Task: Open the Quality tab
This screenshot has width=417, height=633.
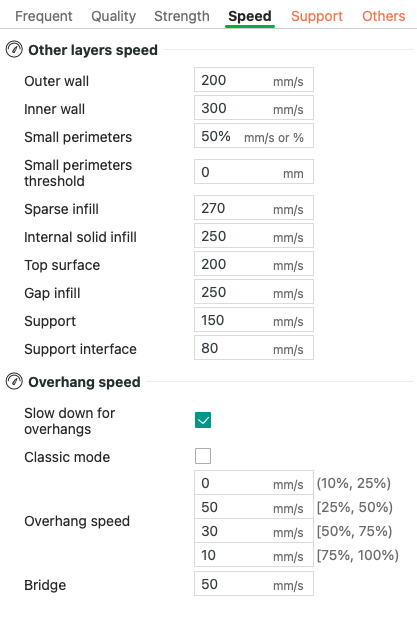Action: tap(113, 16)
